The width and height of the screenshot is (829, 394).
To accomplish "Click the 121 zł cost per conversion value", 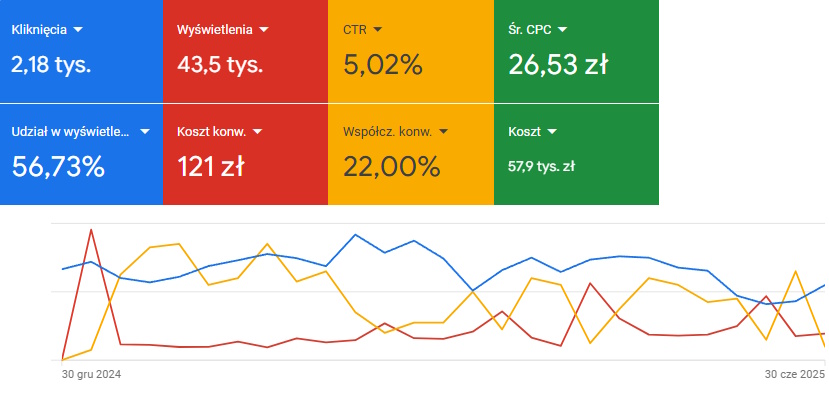I will point(210,167).
